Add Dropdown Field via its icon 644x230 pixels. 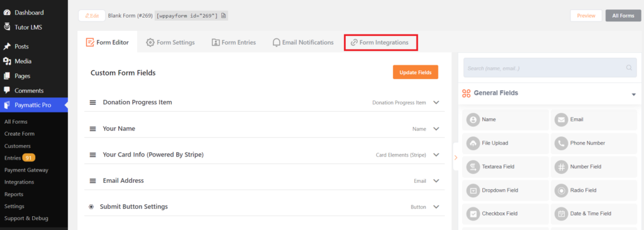(x=473, y=190)
